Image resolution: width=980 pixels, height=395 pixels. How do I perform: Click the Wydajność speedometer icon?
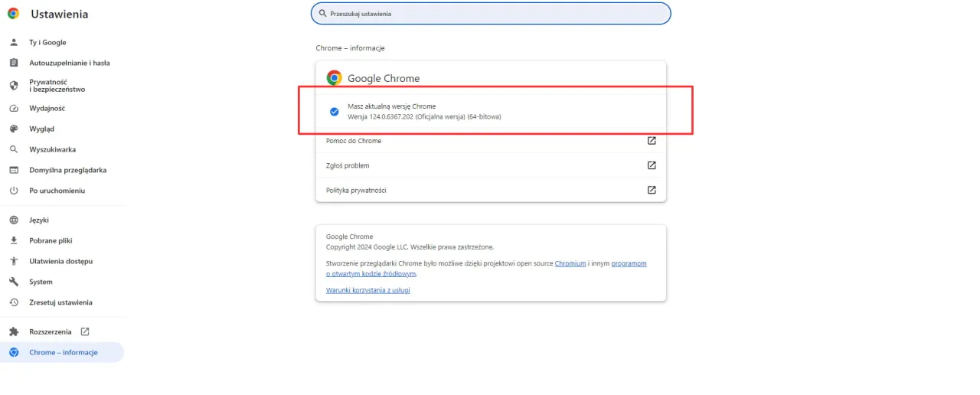coord(14,109)
